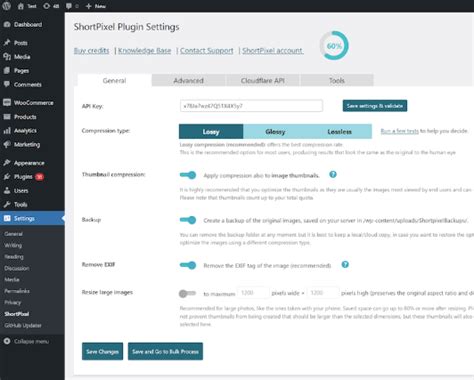Click the pixels high input field
The width and height of the screenshot is (474, 380).
pyautogui.click(x=323, y=293)
